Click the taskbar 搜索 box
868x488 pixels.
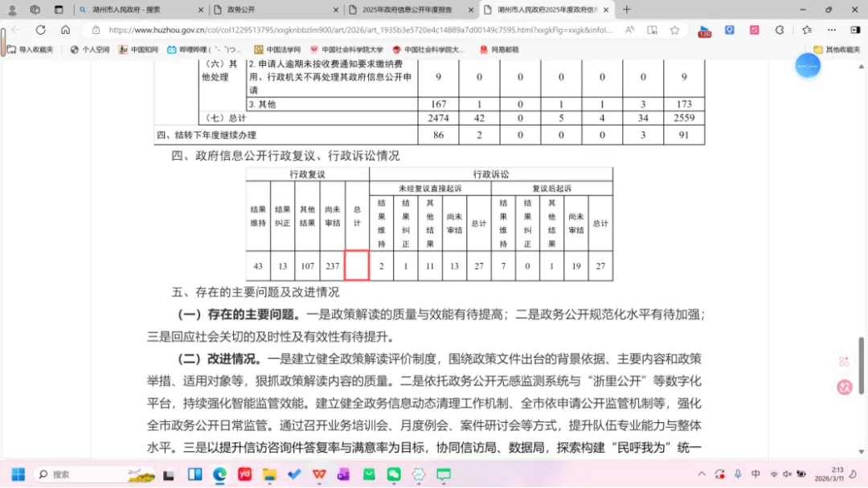95,474
